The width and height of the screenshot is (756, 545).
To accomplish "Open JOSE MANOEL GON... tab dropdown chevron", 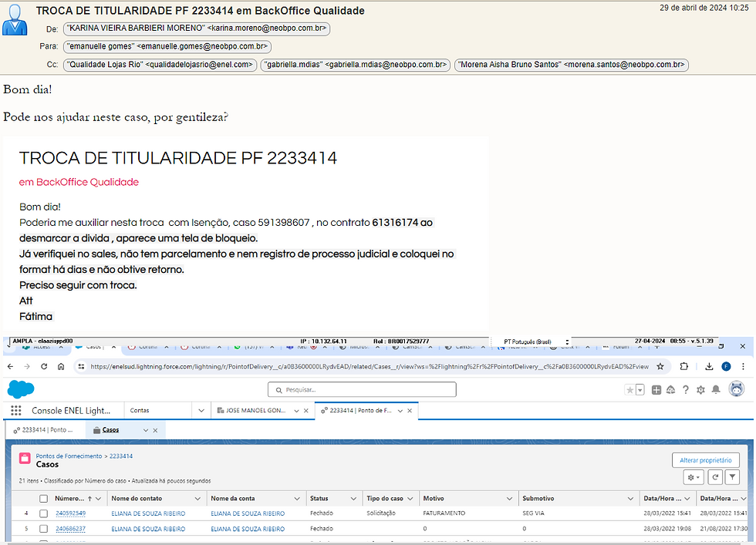I will pyautogui.click(x=296, y=411).
